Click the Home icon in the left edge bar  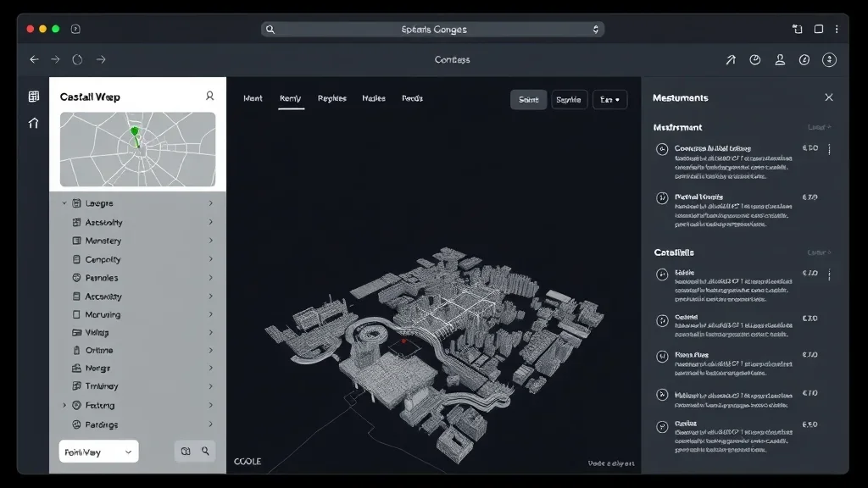pos(33,123)
